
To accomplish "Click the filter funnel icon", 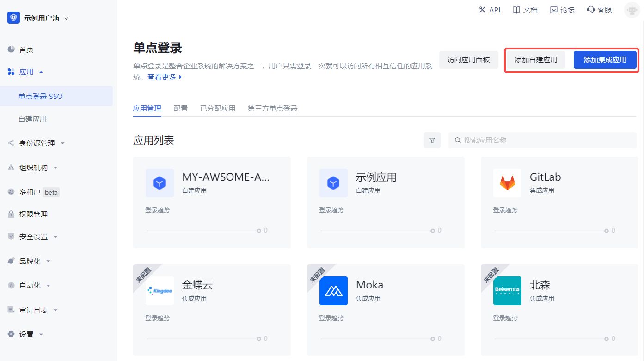I will pyautogui.click(x=432, y=141).
